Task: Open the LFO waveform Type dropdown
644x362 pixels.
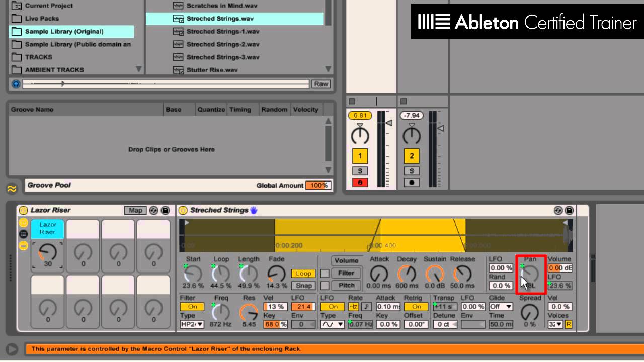Action: 333,324
